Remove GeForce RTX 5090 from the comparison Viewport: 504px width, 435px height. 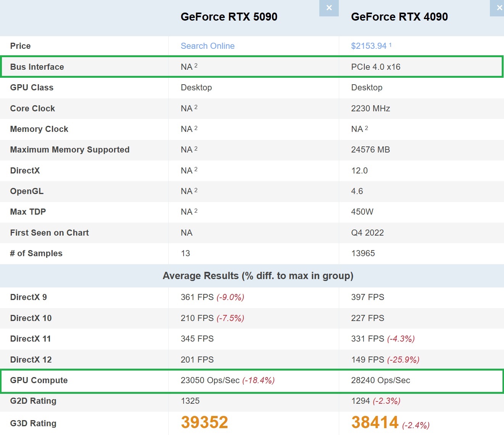(x=329, y=8)
